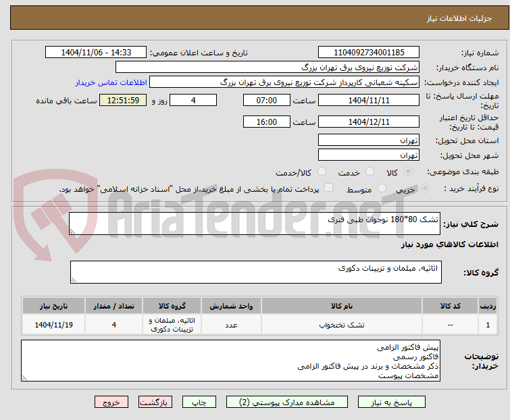Click the remaining time 12:51:59 field
Image resolution: width=510 pixels, height=420 pixels.
coord(123,100)
